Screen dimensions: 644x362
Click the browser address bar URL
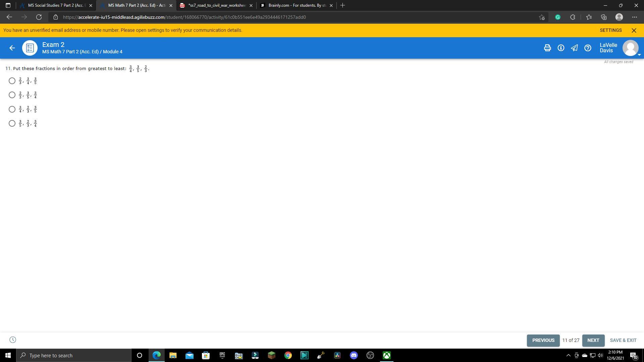point(184,17)
